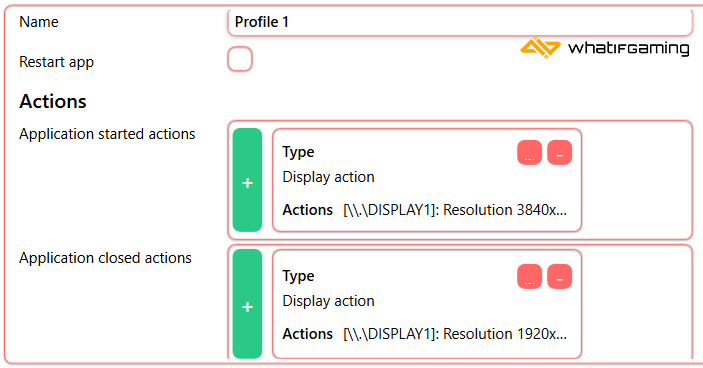Edit the 1920x resolution display action
Viewport: 703px width, 368px height.
[x=529, y=277]
